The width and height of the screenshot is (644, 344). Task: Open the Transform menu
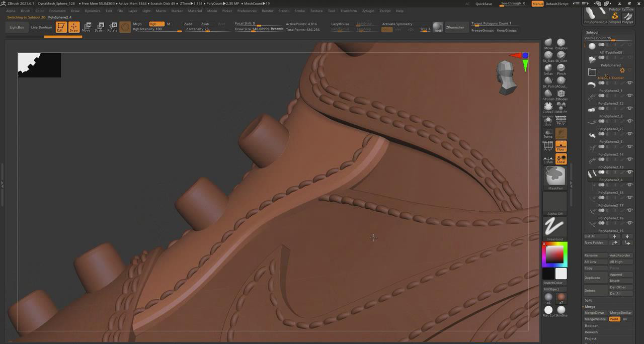(349, 11)
